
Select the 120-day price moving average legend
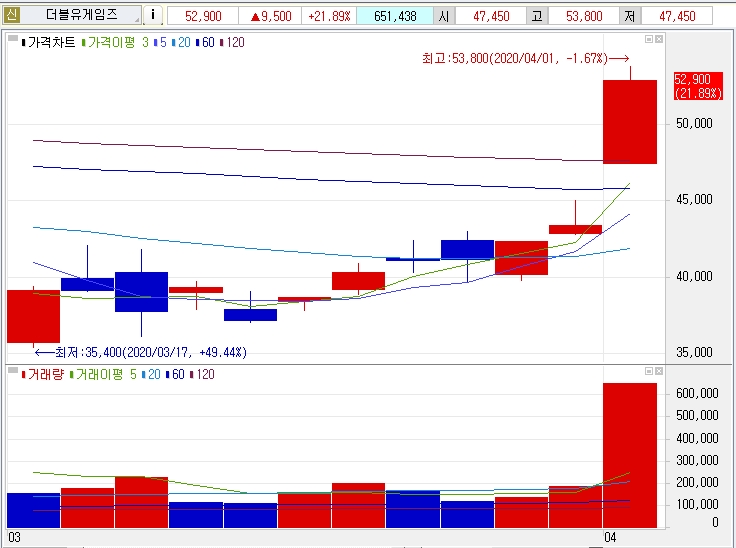[233, 42]
